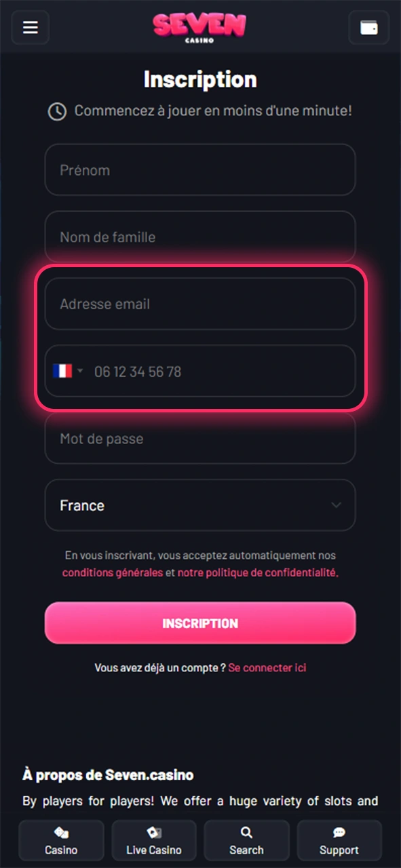Tap the Search icon in bottom navigation
401x868 pixels.
246,840
